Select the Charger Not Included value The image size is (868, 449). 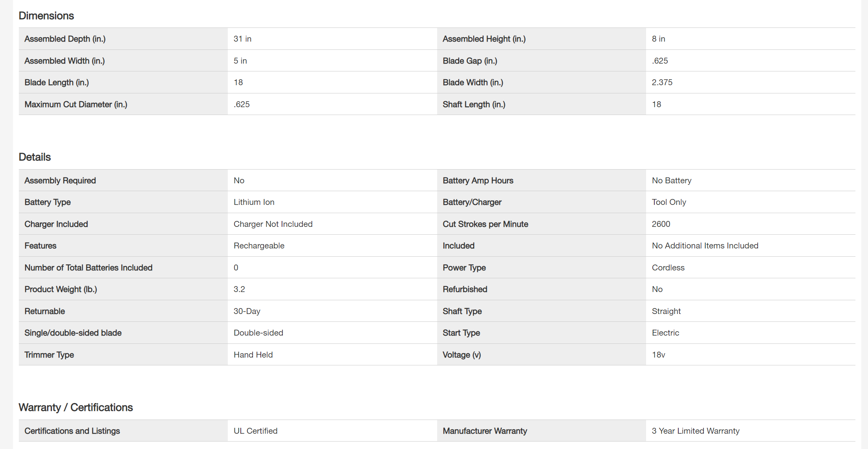tap(273, 224)
